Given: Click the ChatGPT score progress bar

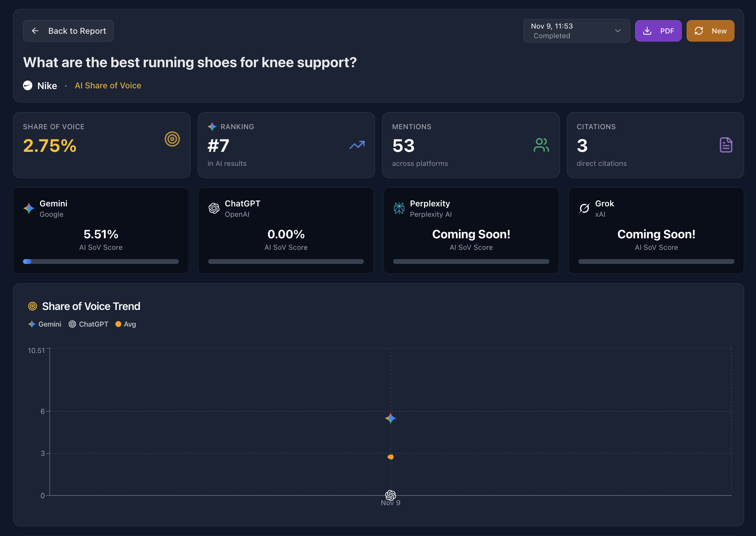Looking at the screenshot, I should coord(286,262).
